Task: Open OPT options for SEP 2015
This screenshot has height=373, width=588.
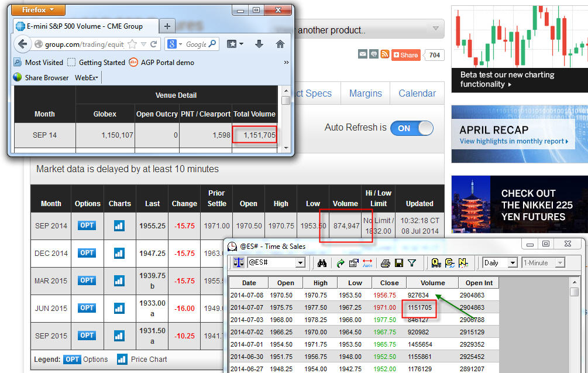Action: [87, 335]
